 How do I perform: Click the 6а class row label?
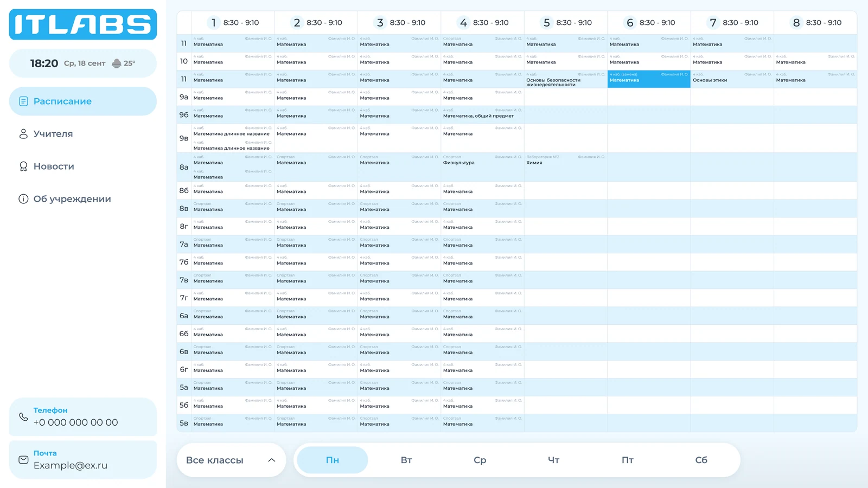184,316
